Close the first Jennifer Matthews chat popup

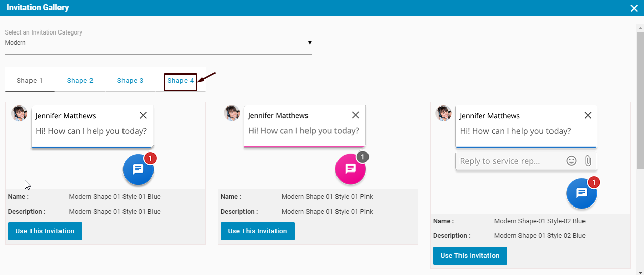[x=143, y=115]
